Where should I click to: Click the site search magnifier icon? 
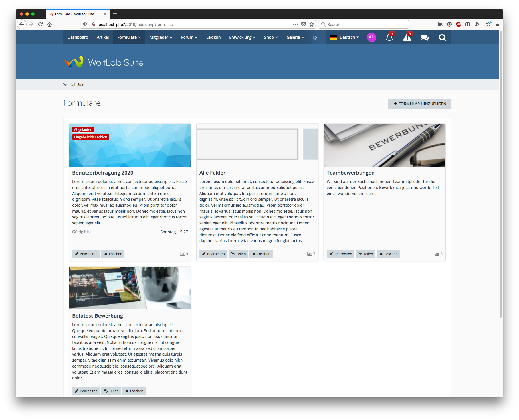click(x=442, y=38)
